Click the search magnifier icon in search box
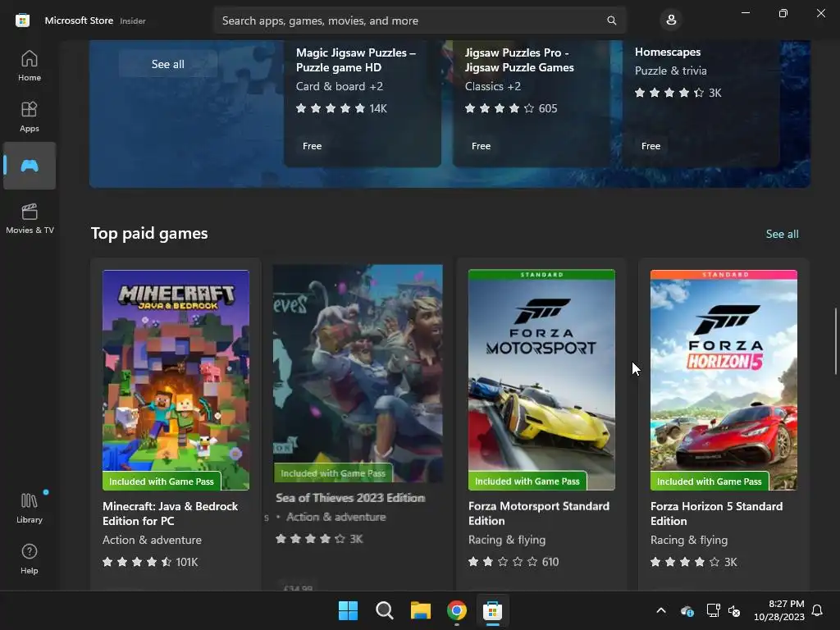This screenshot has width=840, height=630. coord(611,21)
